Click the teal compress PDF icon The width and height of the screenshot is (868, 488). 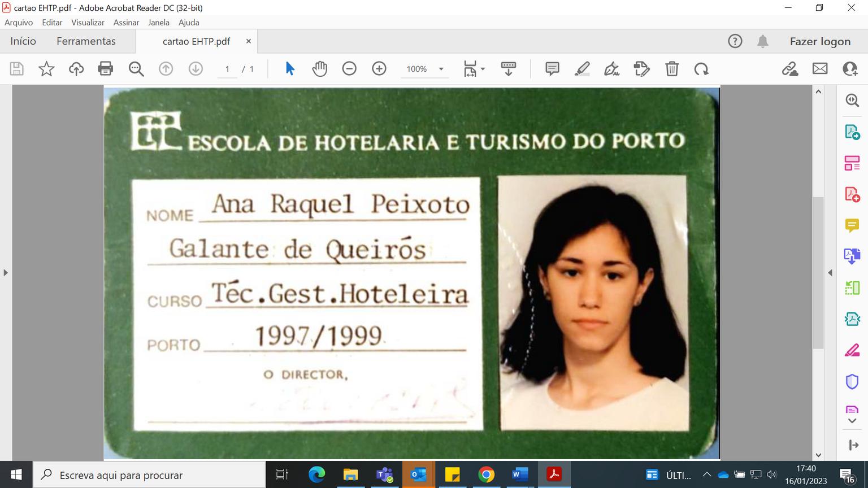(x=852, y=319)
